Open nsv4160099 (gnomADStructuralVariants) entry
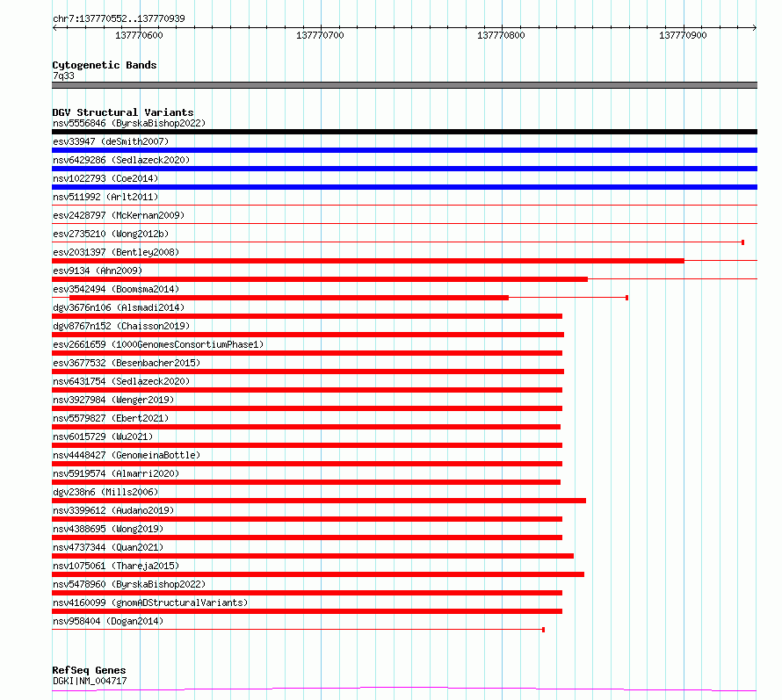The width and height of the screenshot is (782, 700). pyautogui.click(x=150, y=603)
